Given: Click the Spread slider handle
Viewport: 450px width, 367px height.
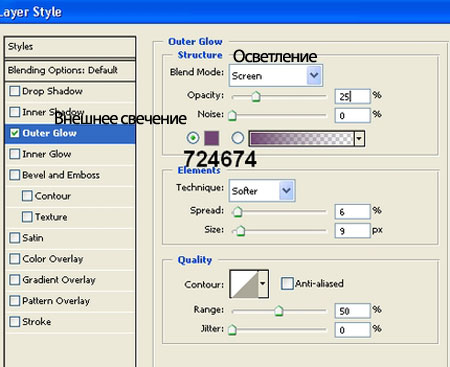Looking at the screenshot, I should [238, 212].
